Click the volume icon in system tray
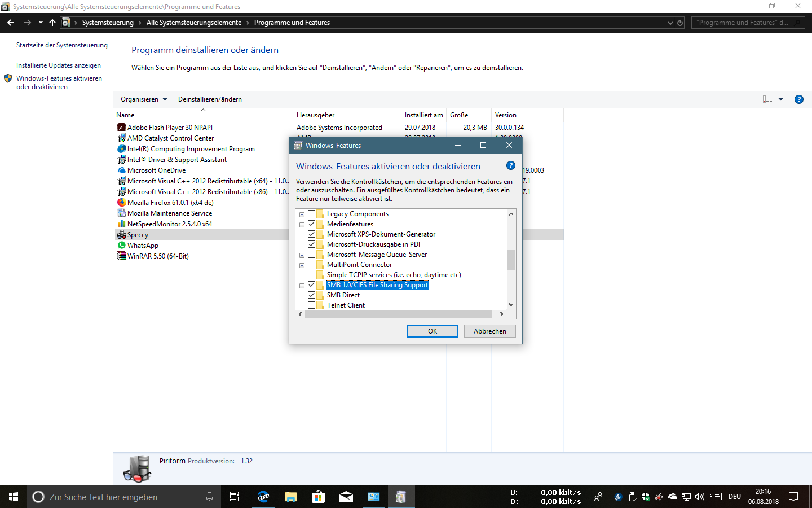Viewport: 812px width, 508px height. point(700,497)
